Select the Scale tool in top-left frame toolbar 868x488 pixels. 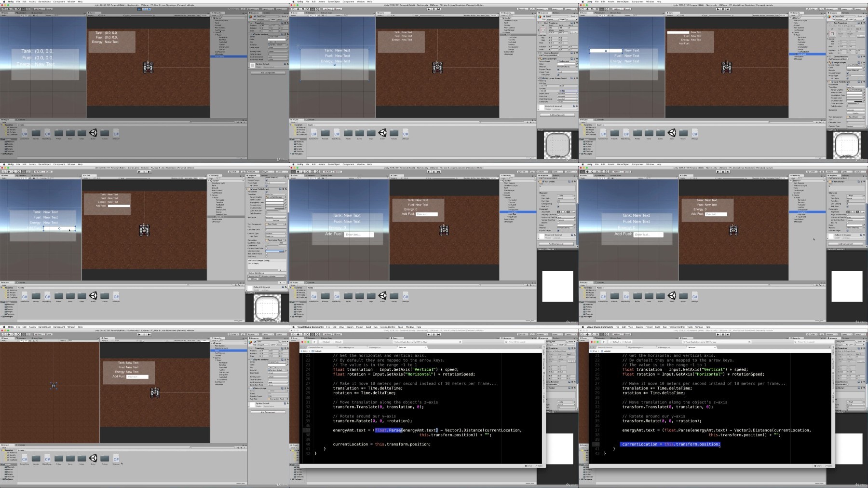(18, 9)
